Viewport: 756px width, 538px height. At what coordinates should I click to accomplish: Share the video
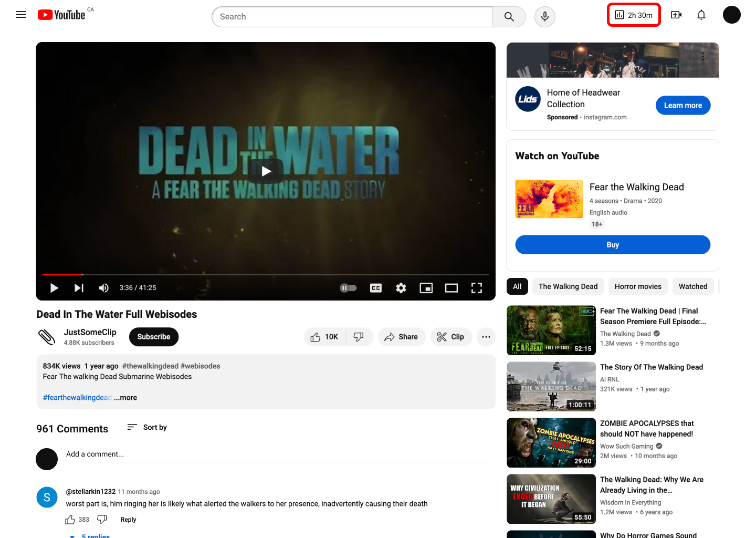click(402, 337)
